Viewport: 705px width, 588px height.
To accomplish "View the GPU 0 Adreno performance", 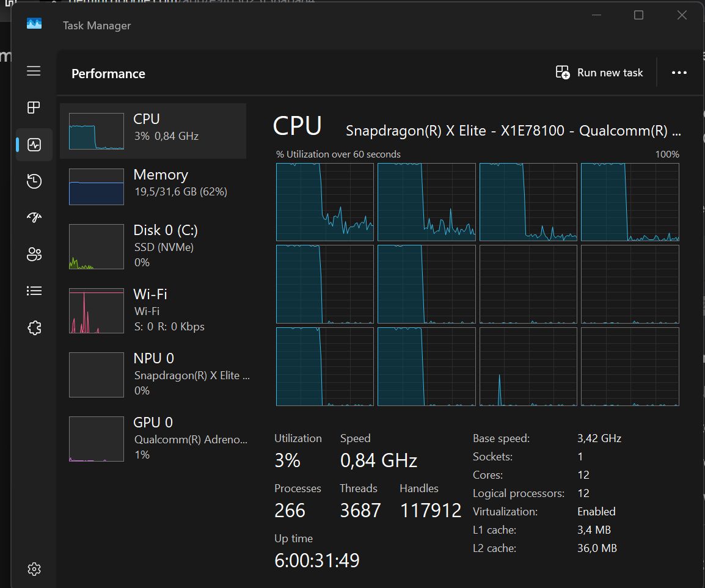I will (153, 438).
